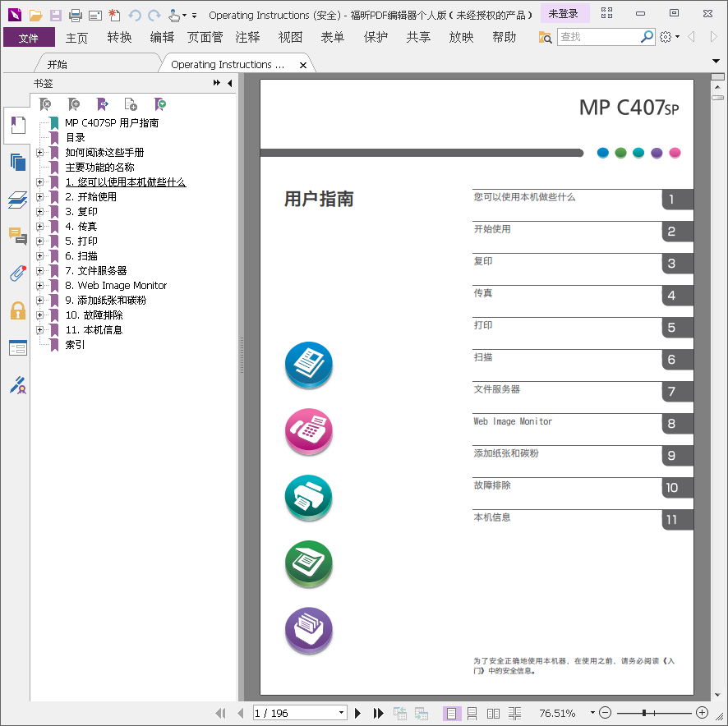Click the Redo arrow icon

point(154,16)
